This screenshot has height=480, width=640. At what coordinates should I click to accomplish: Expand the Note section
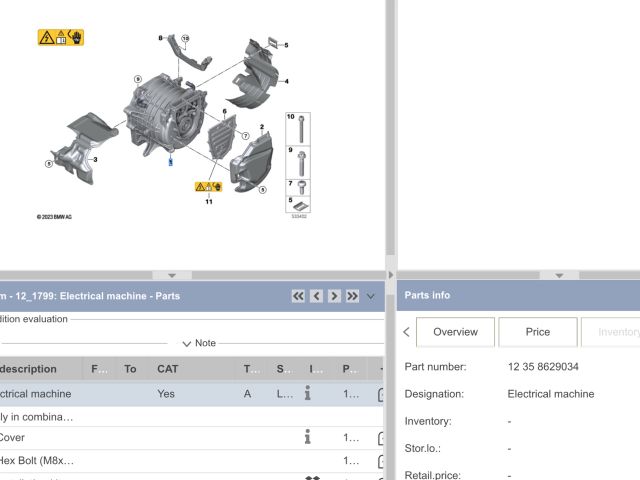[199, 343]
